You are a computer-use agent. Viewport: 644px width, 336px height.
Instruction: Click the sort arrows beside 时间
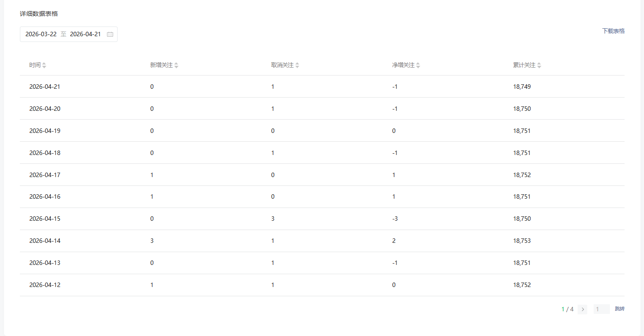44,65
